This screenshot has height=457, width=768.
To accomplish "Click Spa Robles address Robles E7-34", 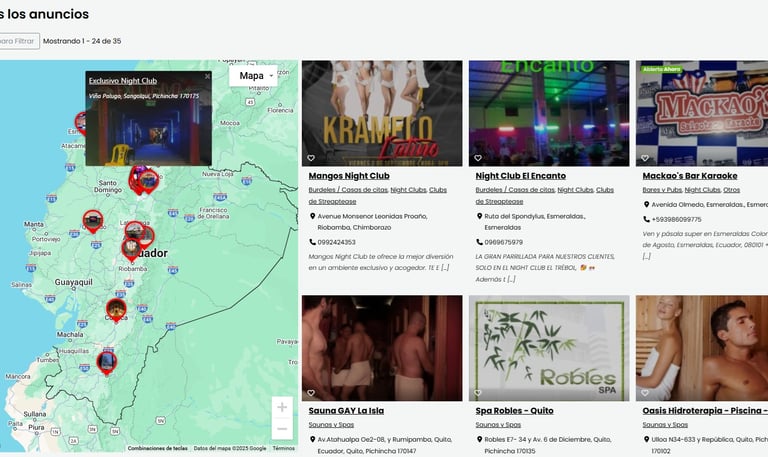I will [x=548, y=445].
